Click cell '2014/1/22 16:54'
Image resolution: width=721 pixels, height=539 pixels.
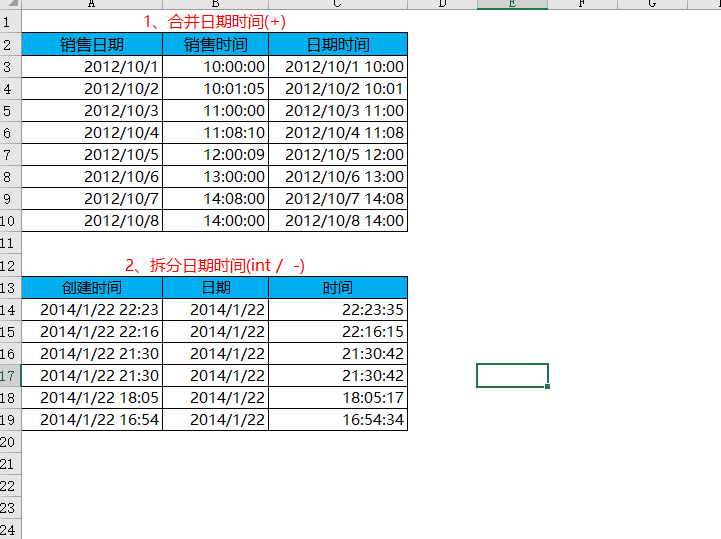click(x=92, y=420)
